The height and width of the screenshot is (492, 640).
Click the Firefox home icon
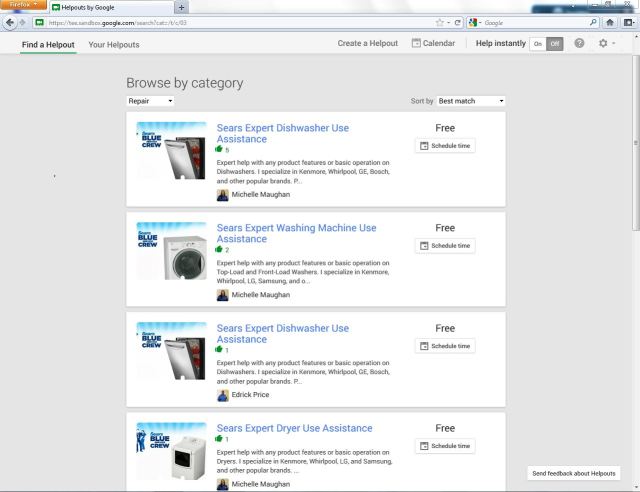(x=610, y=22)
